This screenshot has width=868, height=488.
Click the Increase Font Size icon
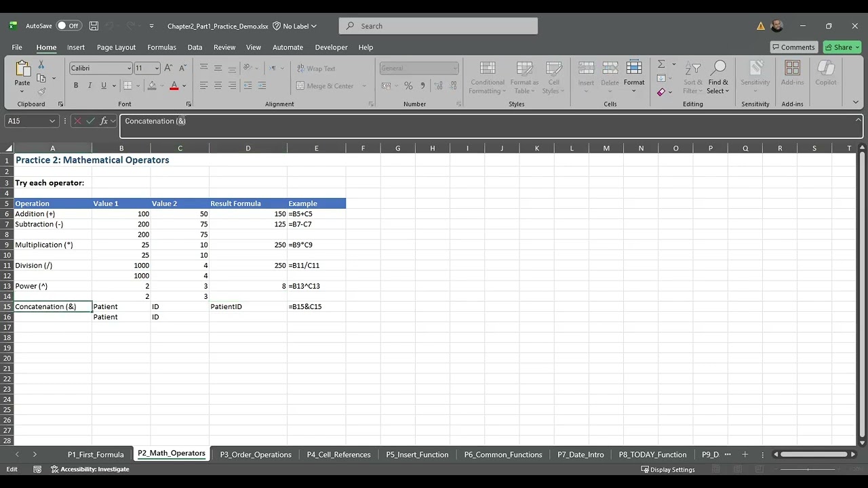[168, 68]
